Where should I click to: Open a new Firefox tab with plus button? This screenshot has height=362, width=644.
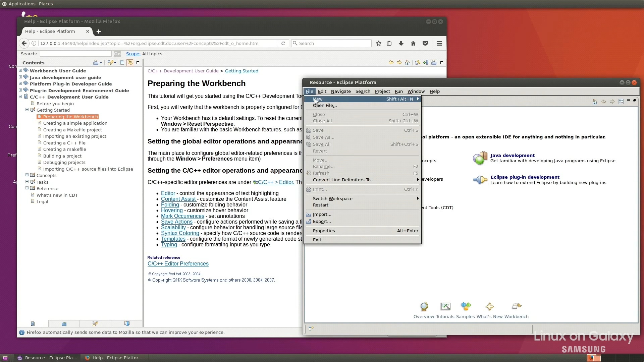99,32
